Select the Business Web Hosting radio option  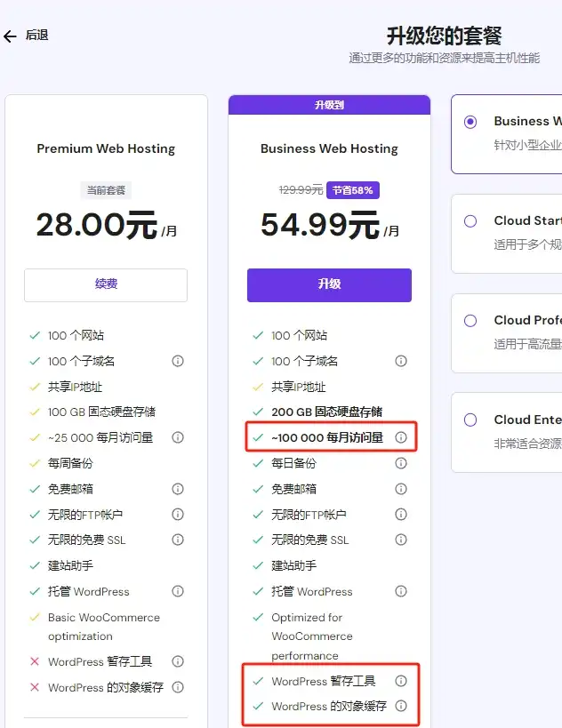[470, 122]
